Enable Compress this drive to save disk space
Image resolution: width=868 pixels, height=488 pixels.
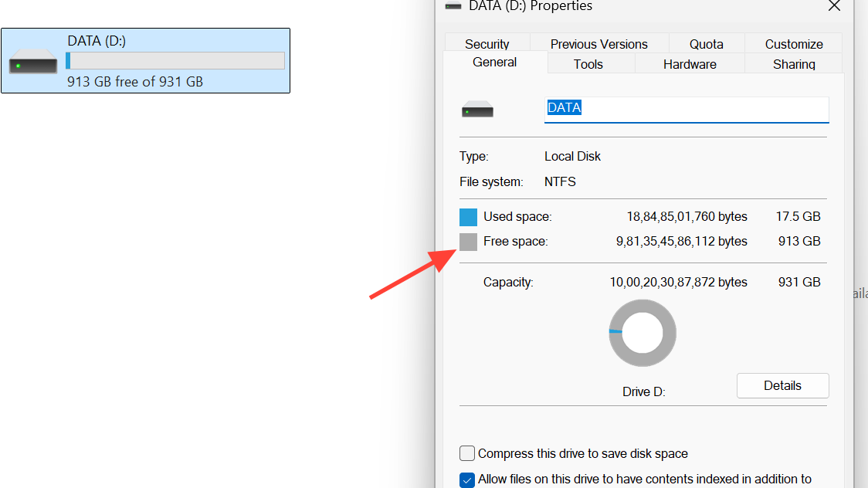(x=467, y=453)
